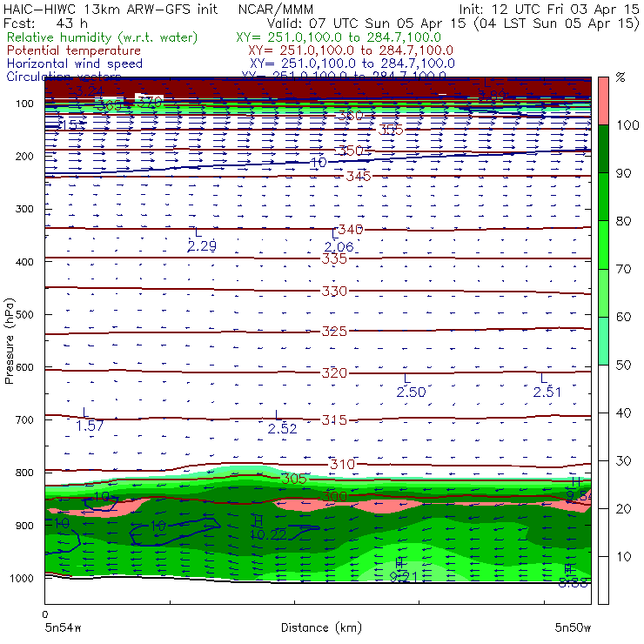Viewport: 644px width, 644px height.
Task: Click the 80–90% green colorbar segment
Action: (603, 197)
